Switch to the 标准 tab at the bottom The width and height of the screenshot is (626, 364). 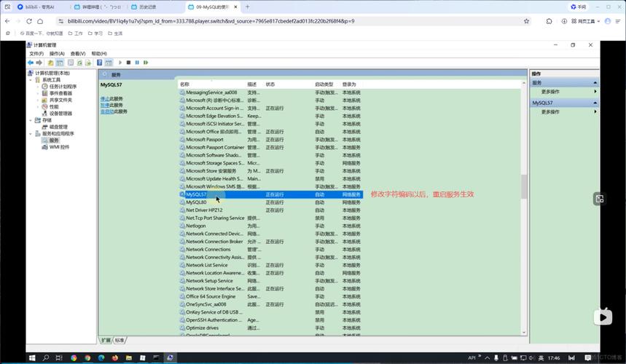point(120,340)
